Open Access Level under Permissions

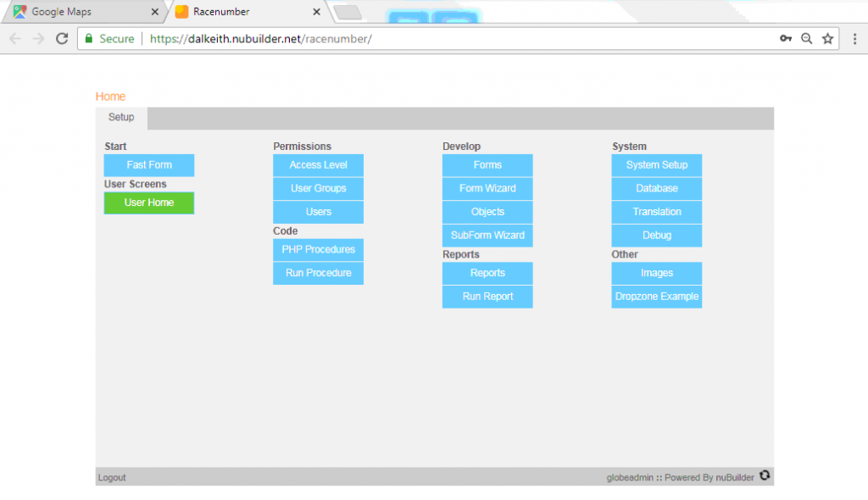tap(319, 165)
